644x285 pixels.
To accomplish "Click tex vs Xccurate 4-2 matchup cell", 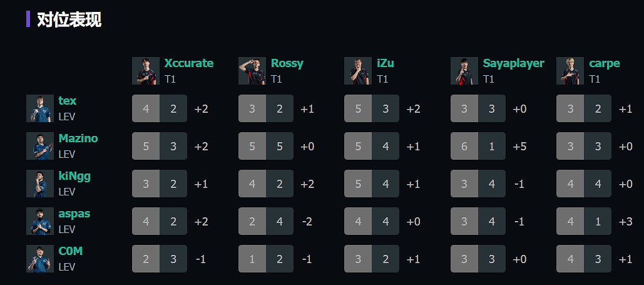I will click(160, 108).
